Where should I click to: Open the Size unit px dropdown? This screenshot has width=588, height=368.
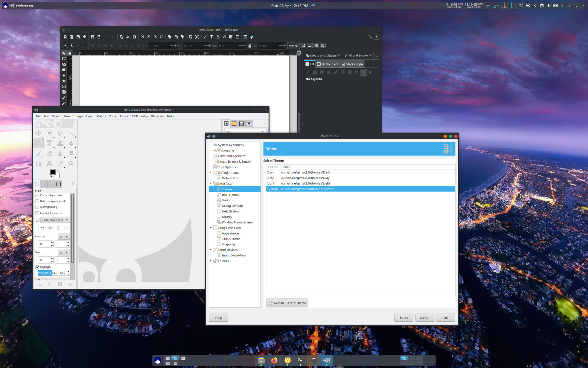click(x=64, y=252)
